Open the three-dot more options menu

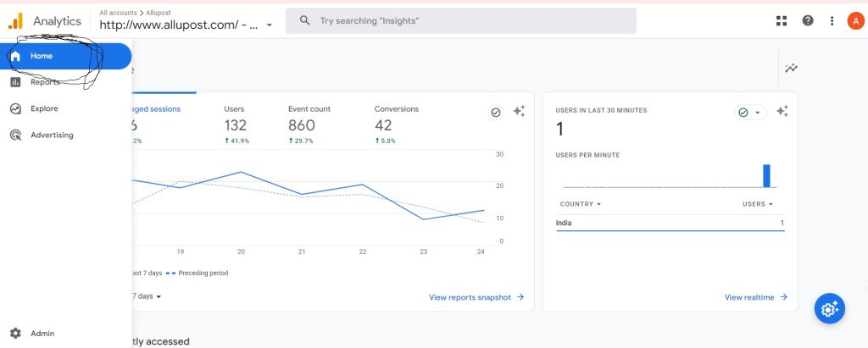(x=832, y=21)
